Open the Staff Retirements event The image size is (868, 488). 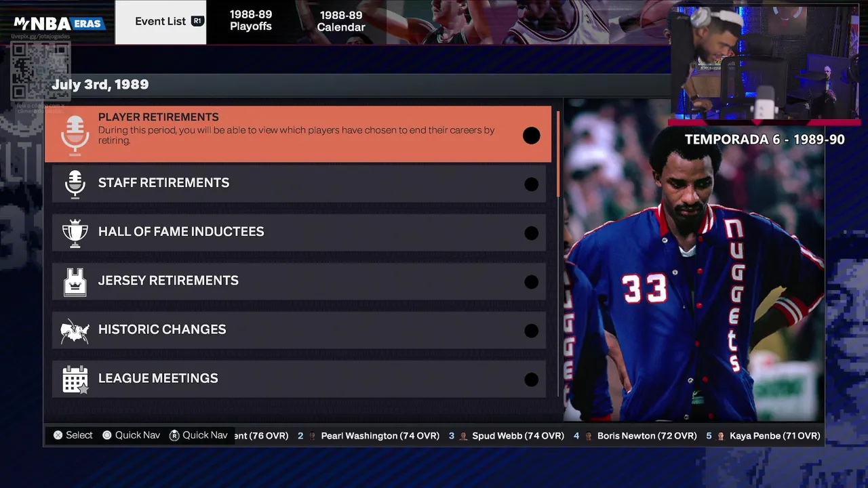pos(299,184)
